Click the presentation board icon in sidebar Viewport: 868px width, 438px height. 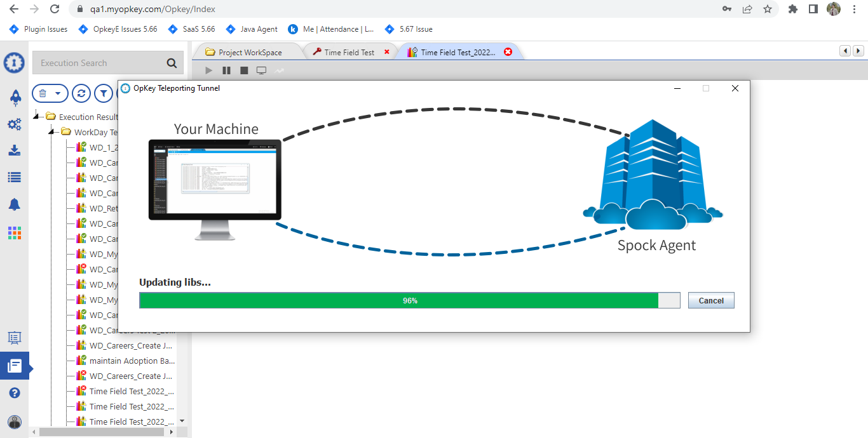14,338
